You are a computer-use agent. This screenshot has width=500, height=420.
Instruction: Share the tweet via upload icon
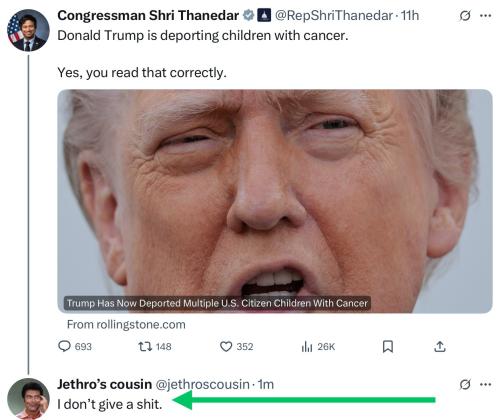(x=440, y=347)
